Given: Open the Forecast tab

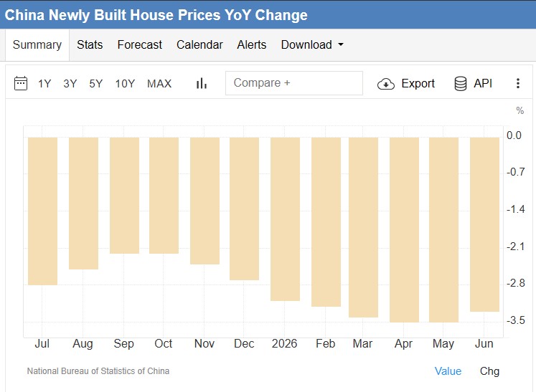Looking at the screenshot, I should (x=139, y=44).
